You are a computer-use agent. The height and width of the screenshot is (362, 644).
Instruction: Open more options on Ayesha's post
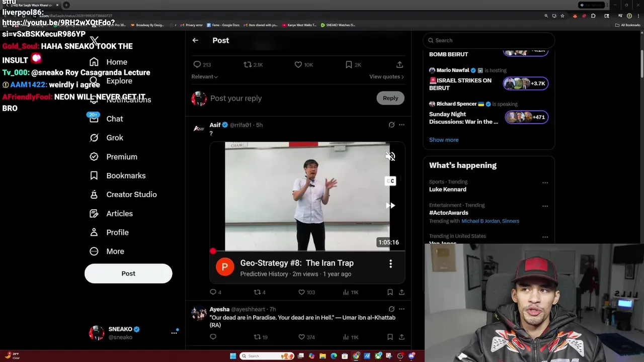[401, 309]
